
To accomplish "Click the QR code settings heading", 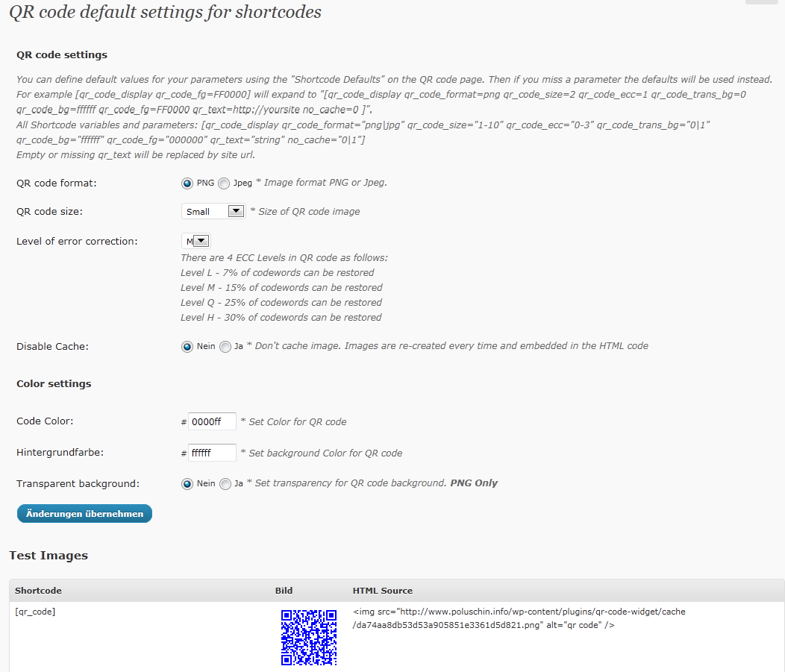I will (62, 54).
